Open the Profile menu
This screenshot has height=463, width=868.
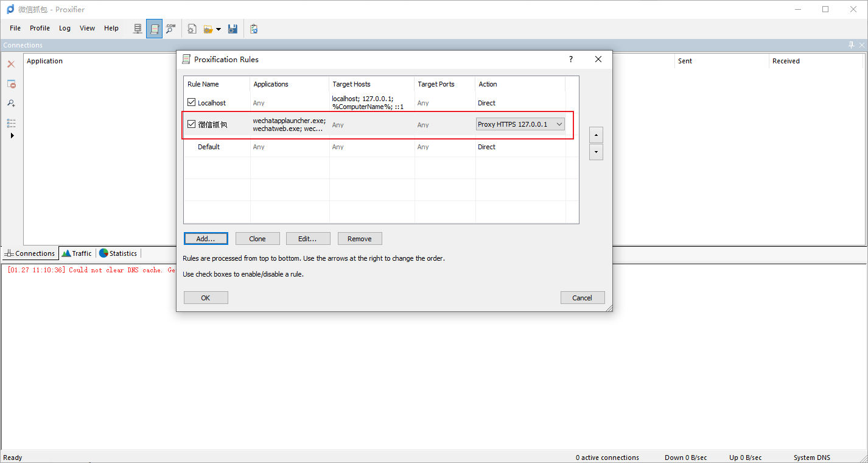(40, 28)
